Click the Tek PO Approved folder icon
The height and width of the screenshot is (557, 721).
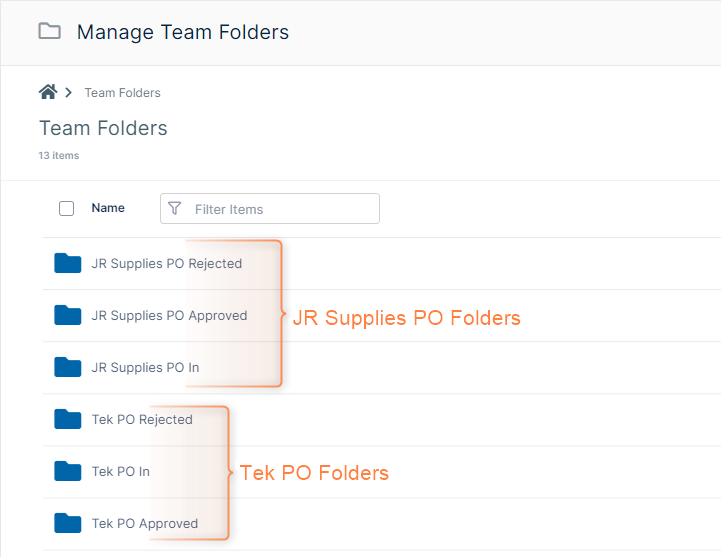pyautogui.click(x=67, y=524)
